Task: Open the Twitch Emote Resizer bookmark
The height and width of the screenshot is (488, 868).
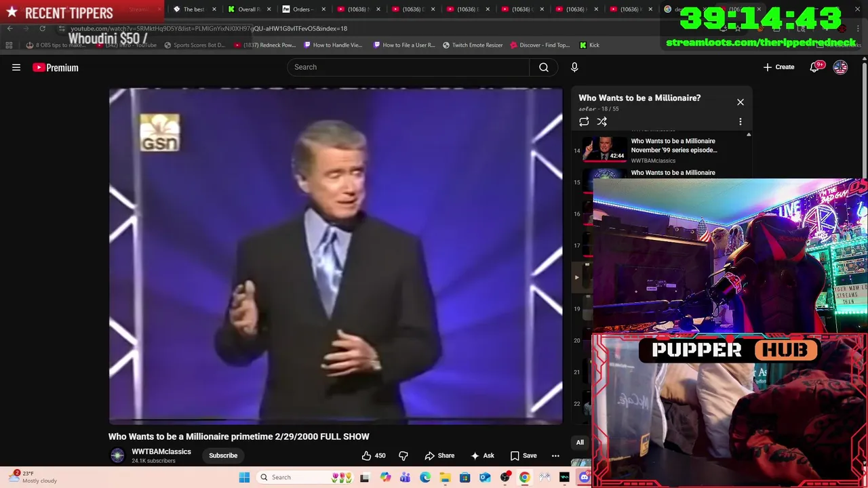Action: coord(473,45)
